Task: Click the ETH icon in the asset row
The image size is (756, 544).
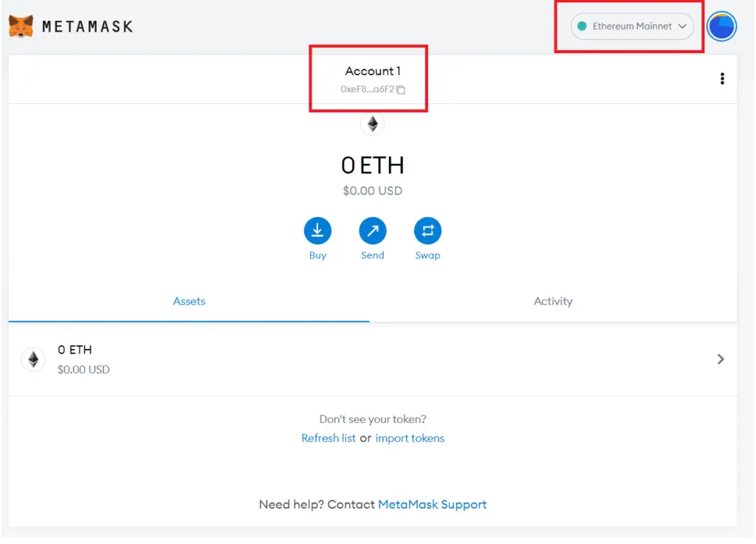Action: click(33, 359)
